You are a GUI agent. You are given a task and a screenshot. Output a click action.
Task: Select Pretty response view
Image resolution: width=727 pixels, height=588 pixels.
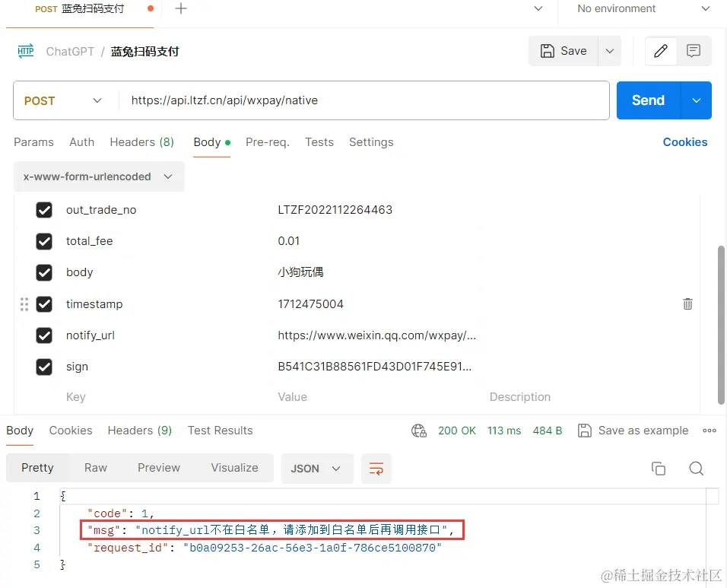point(37,468)
